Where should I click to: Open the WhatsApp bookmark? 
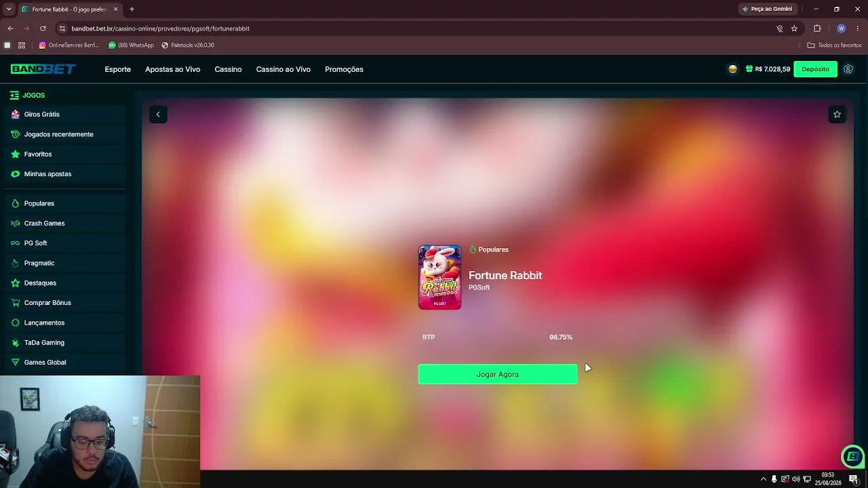pyautogui.click(x=132, y=45)
